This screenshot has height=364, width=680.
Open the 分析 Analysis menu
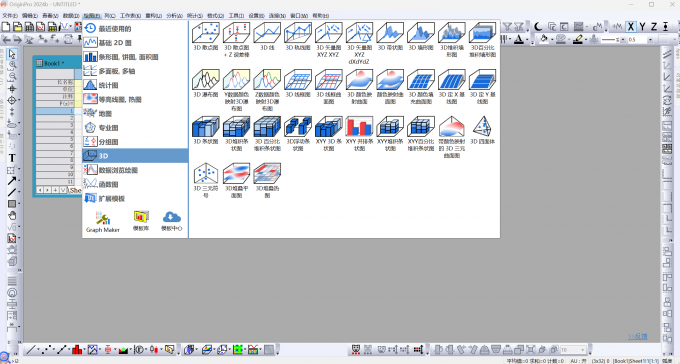pos(174,16)
